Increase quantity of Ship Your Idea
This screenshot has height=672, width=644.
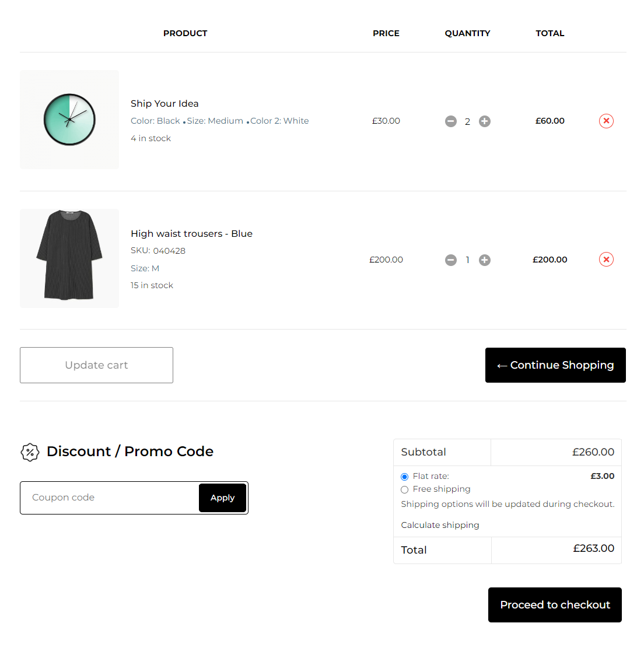tap(485, 121)
